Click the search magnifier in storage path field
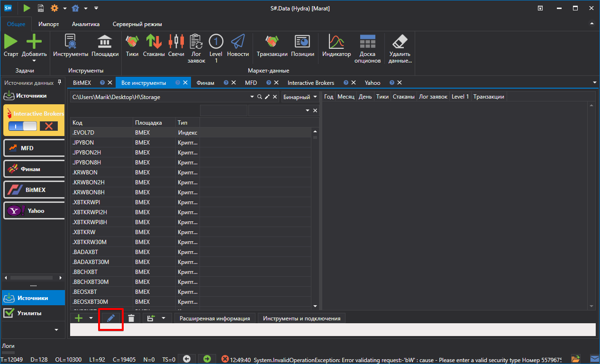The image size is (600, 364). pyautogui.click(x=259, y=97)
